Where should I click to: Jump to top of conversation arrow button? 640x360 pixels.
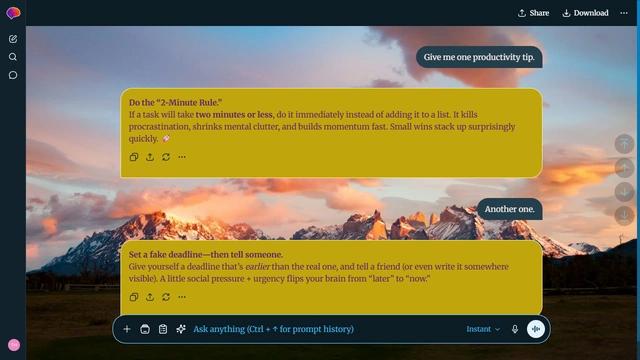(x=624, y=144)
